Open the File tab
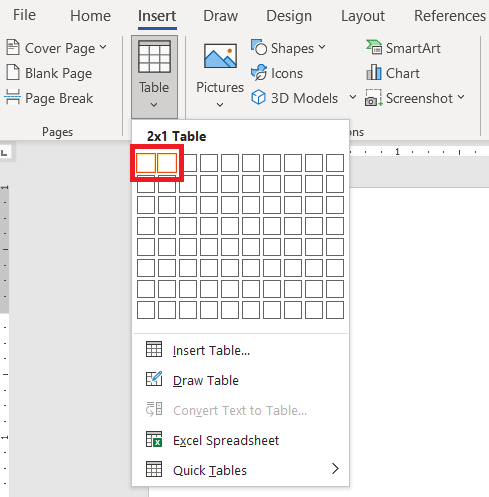Screen dimensions: 489x497 pos(24,15)
